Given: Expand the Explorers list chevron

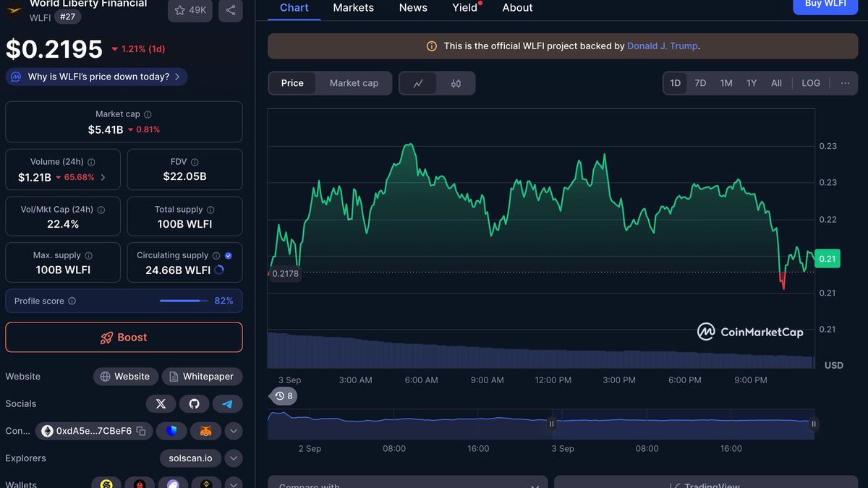Looking at the screenshot, I should click(x=233, y=458).
